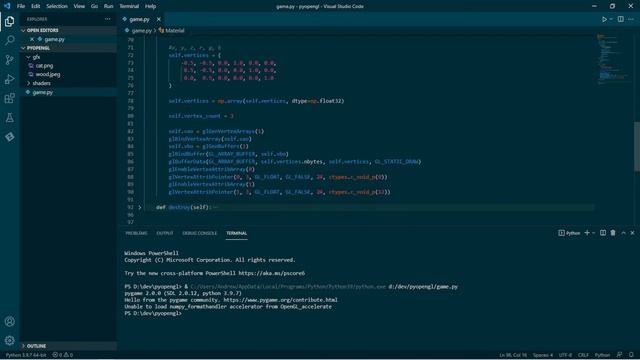Screen dimensions: 640x360
Task: Open the Terminal menu
Action: (129, 6)
